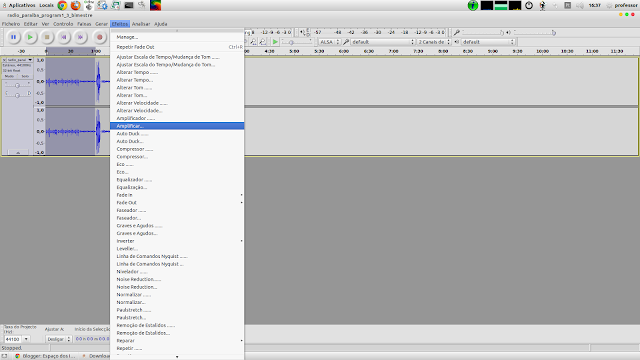Open the project rate 44100 dropdown arrow
Screen dimensions: 640x360
point(26,339)
